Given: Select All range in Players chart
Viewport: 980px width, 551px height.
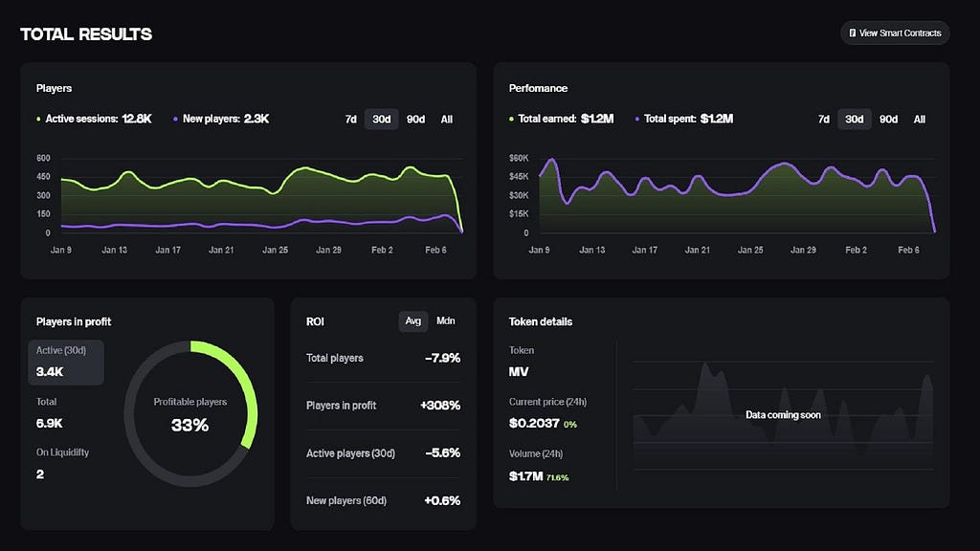Looking at the screenshot, I should tap(446, 119).
